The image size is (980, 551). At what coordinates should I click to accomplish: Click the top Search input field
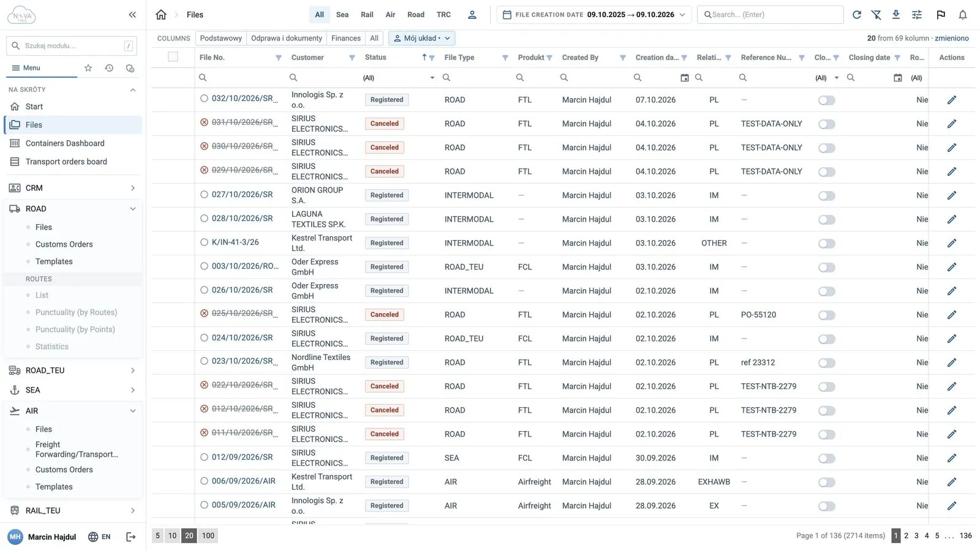point(771,15)
